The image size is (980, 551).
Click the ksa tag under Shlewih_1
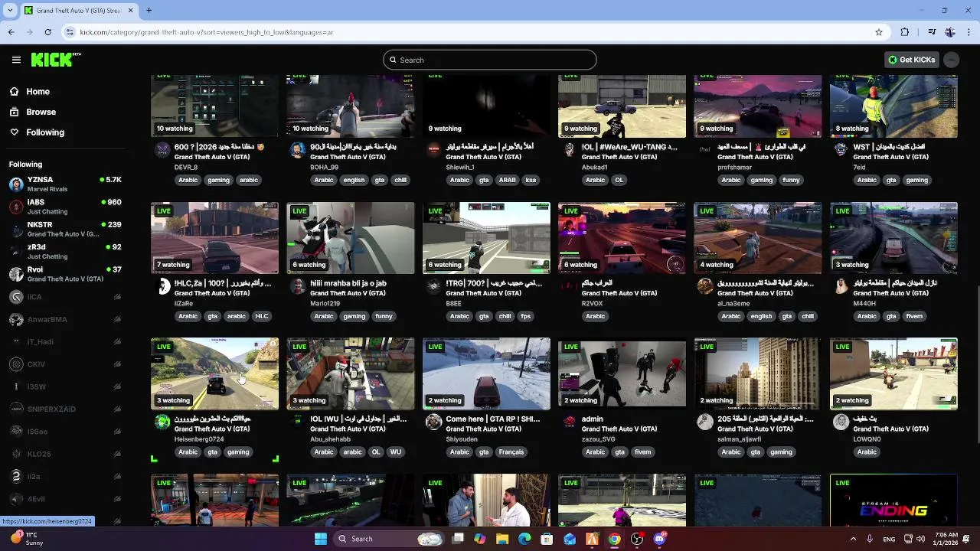click(531, 180)
